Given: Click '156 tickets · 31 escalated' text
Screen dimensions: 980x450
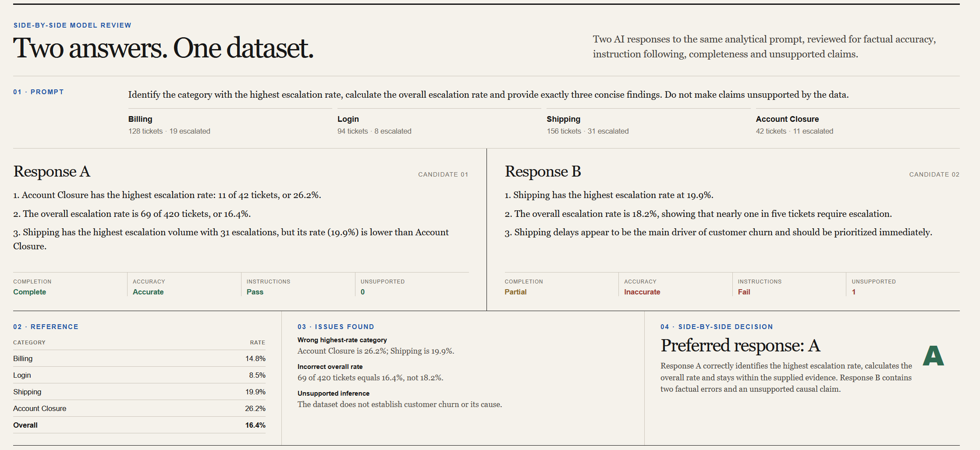Looking at the screenshot, I should [x=587, y=131].
